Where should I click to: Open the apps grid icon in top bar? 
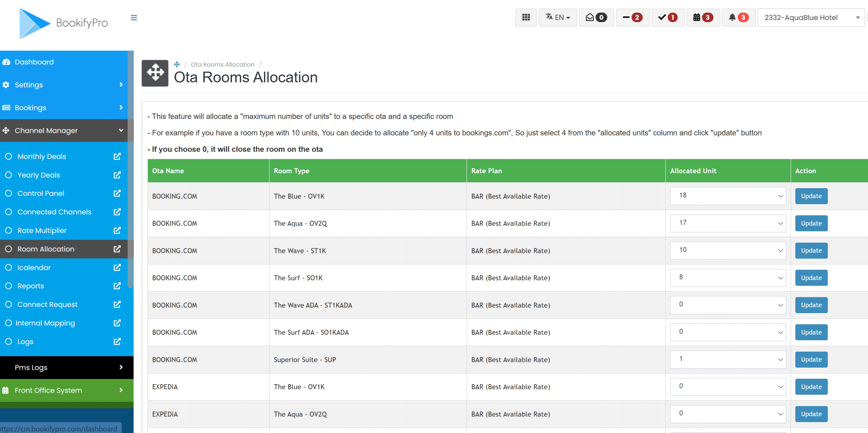point(526,17)
